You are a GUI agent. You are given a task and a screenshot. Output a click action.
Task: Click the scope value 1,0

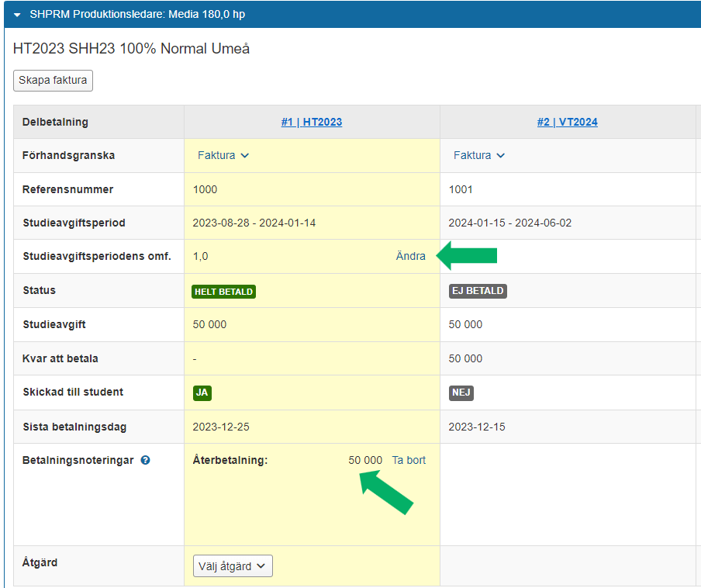click(x=200, y=256)
